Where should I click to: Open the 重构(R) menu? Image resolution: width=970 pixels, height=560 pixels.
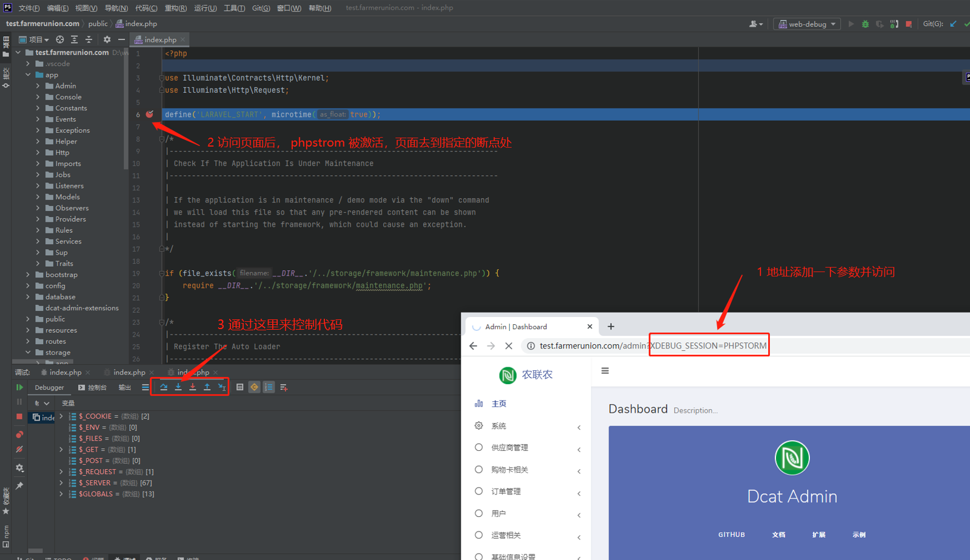pos(176,8)
